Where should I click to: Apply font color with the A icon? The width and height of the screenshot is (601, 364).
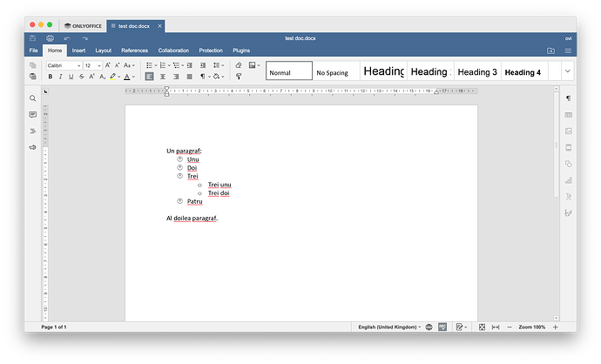pos(127,77)
